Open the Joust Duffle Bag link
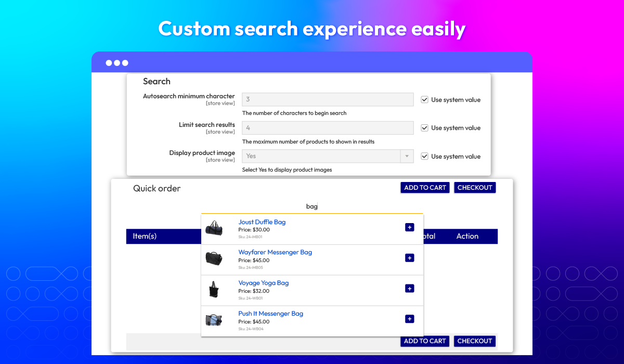Image resolution: width=624 pixels, height=364 pixels. (x=262, y=222)
